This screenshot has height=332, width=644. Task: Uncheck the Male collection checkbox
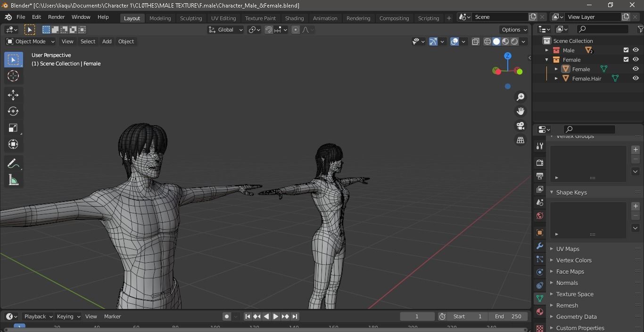pos(626,50)
